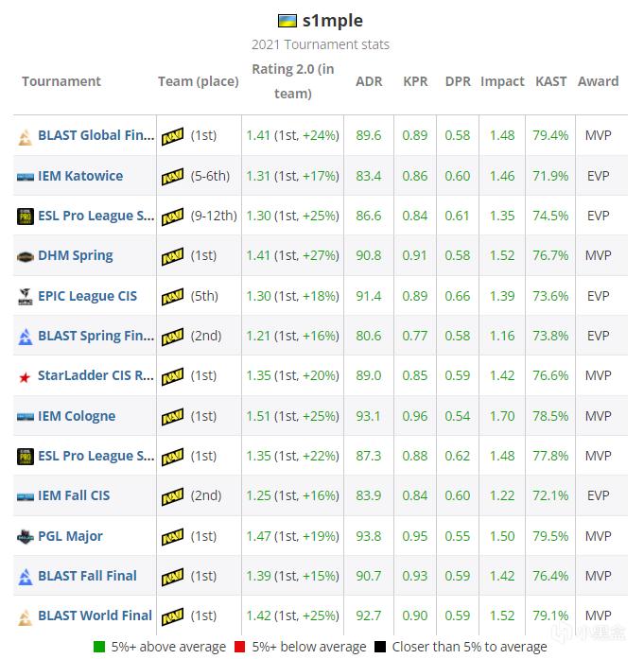
Task: Click the ADR column header
Action: [369, 81]
